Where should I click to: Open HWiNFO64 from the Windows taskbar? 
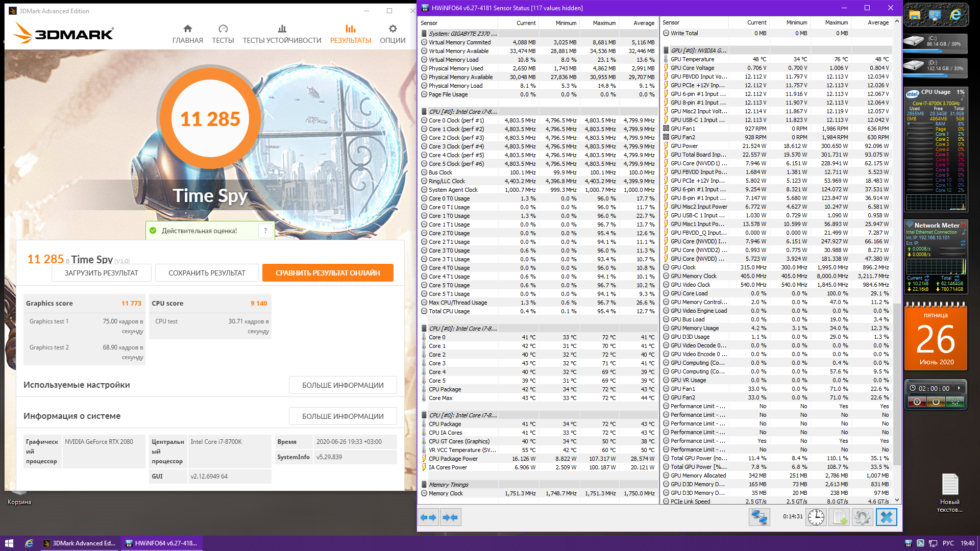[x=162, y=543]
